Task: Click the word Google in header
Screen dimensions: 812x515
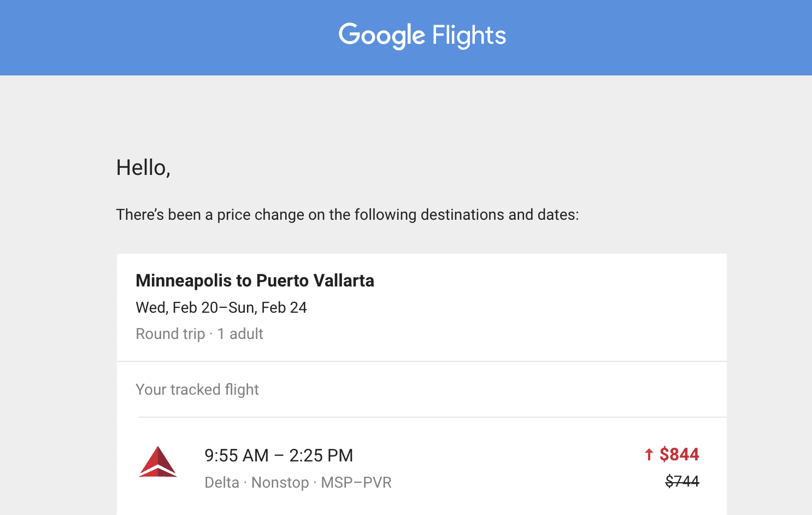Action: 382,36
